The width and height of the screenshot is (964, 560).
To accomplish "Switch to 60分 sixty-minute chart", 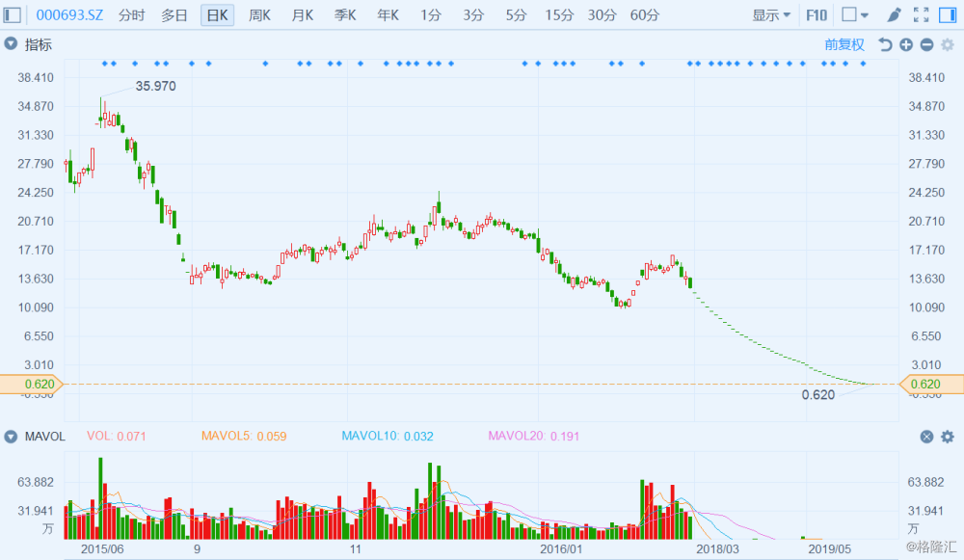I will pyautogui.click(x=644, y=14).
